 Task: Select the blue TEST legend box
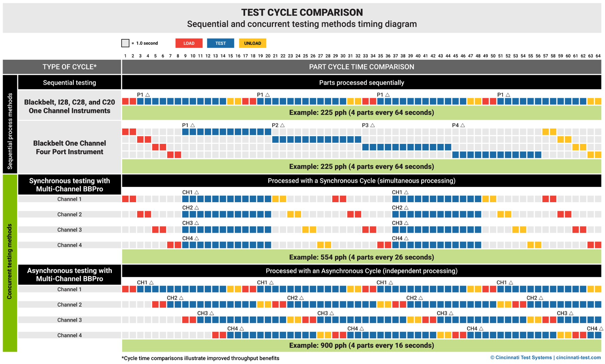click(220, 43)
